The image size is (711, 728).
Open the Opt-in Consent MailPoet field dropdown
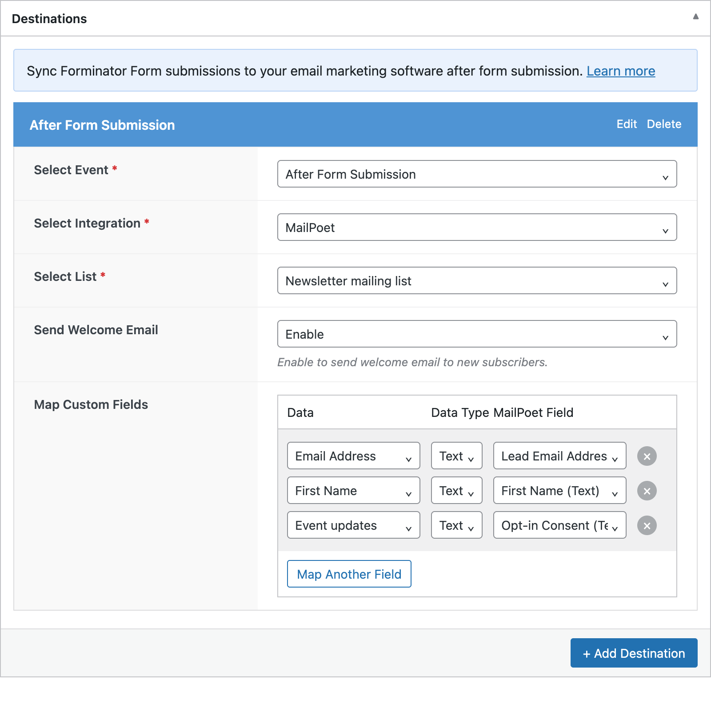click(x=559, y=525)
